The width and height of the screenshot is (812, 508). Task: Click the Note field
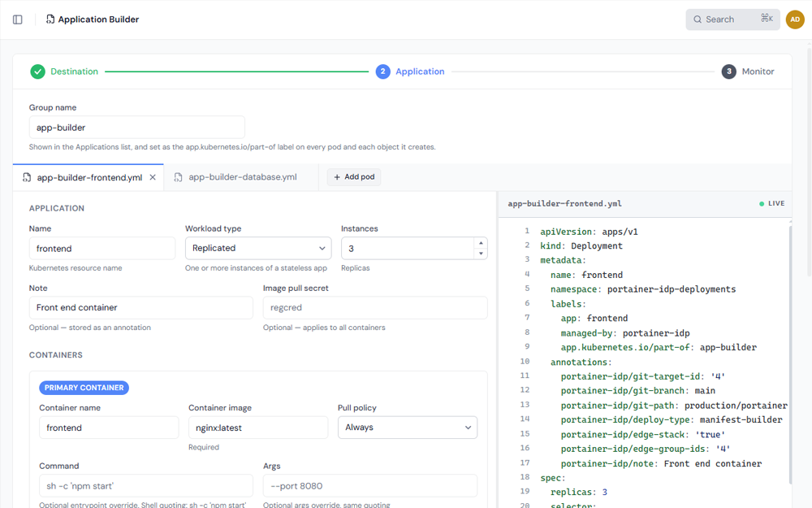click(x=140, y=307)
